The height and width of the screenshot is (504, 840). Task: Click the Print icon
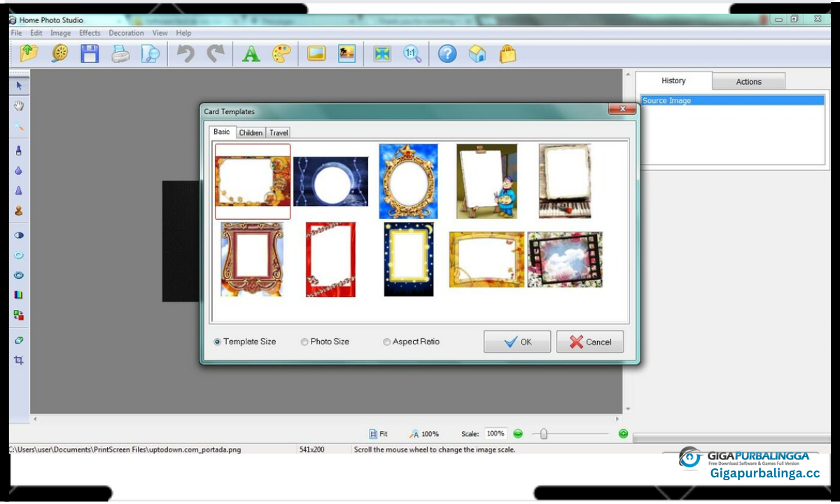click(120, 53)
